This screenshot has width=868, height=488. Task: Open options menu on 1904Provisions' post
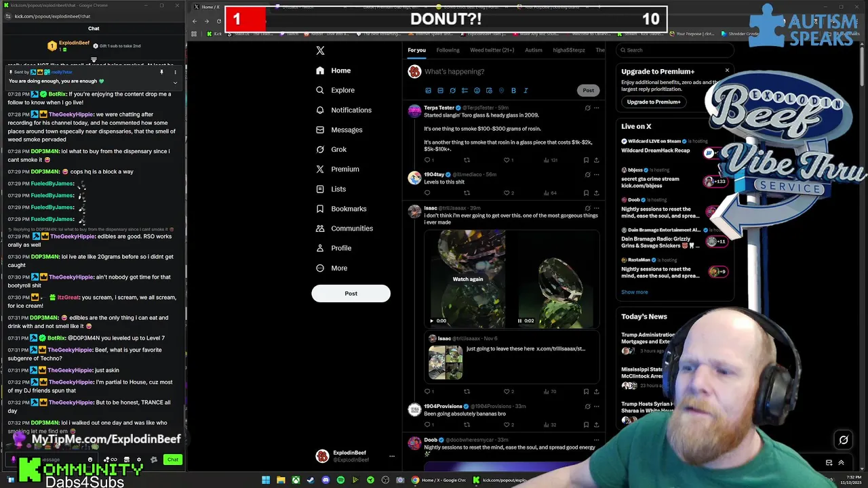[596, 406]
